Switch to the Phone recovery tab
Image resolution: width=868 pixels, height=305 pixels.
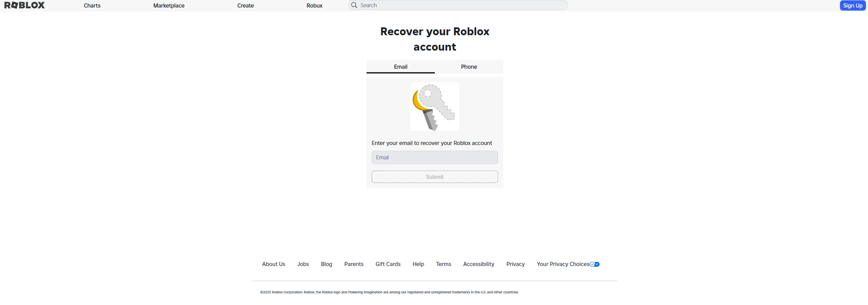click(x=469, y=67)
